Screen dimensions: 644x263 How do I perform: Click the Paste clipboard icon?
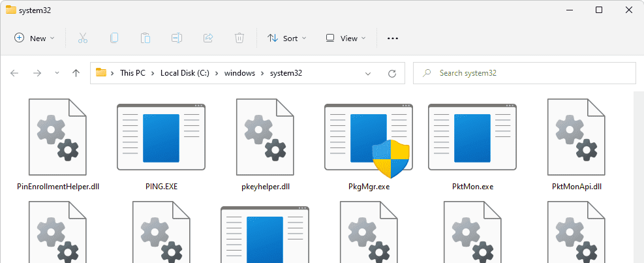146,39
